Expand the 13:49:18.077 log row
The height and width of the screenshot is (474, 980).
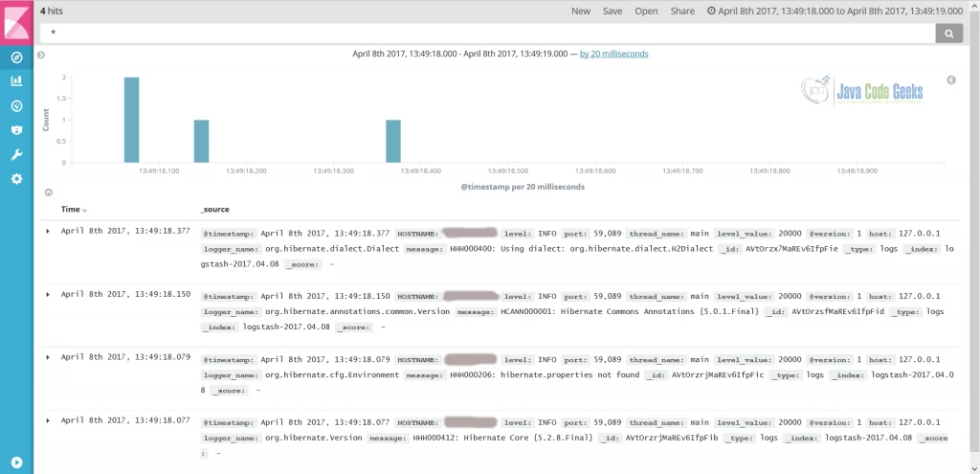[48, 420]
